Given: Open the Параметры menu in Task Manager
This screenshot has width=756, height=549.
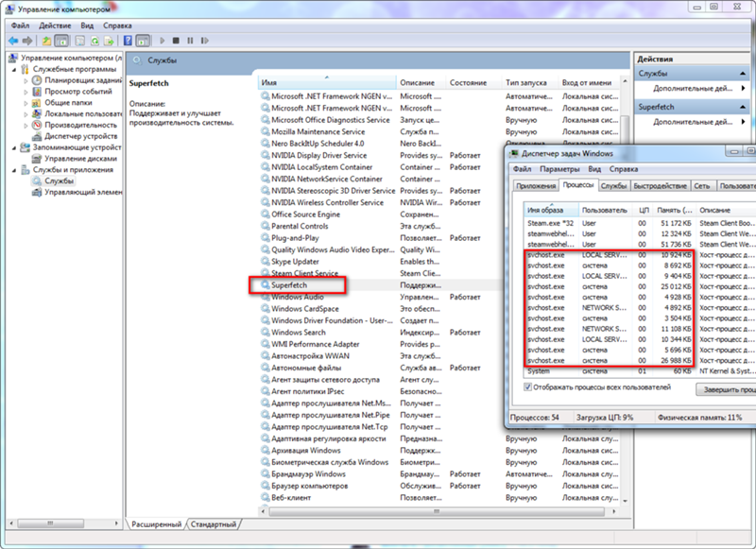Looking at the screenshot, I should (559, 169).
